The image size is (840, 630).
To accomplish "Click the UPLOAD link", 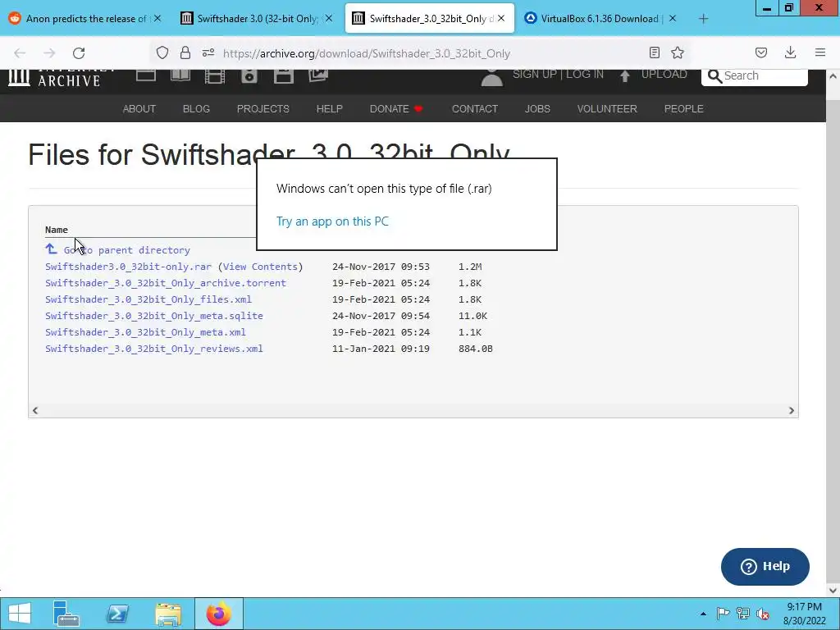I will (x=664, y=75).
